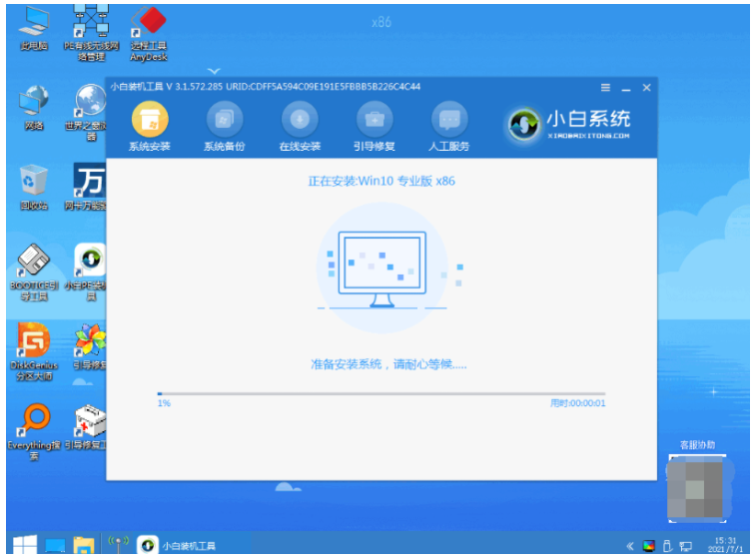Open DiskGenius partition tool desktop icon

pos(33,345)
